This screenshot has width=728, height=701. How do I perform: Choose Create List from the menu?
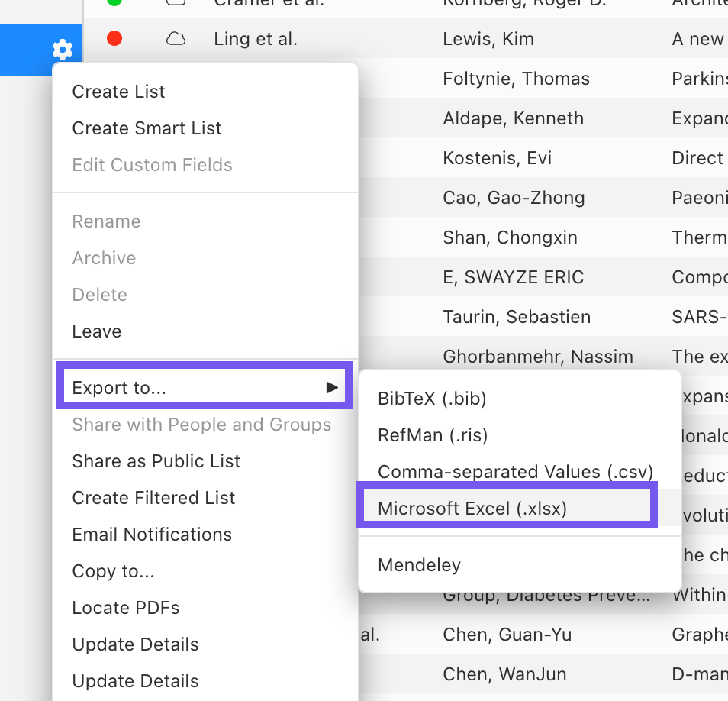pyautogui.click(x=118, y=92)
